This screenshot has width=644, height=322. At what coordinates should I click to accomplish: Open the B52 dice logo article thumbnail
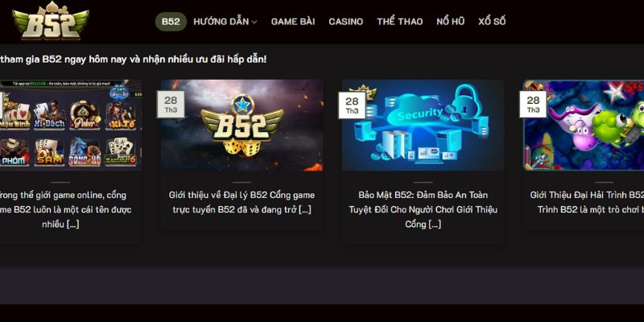point(242,126)
